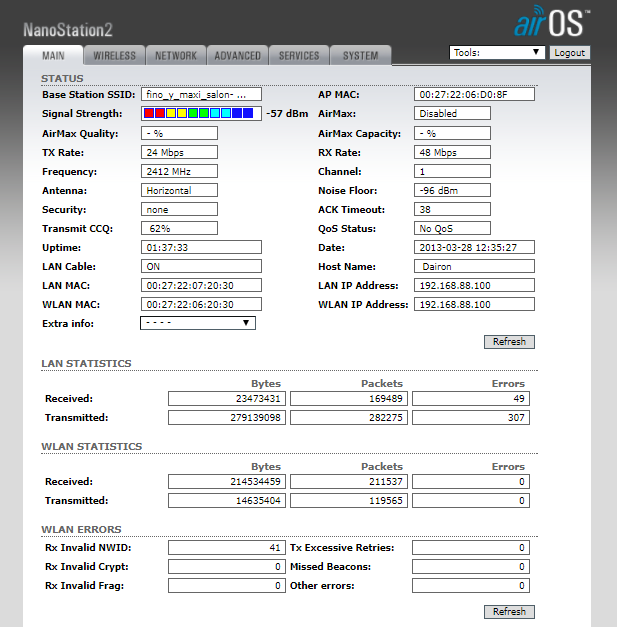Click the WLAN STATISTICS heading
The image size is (617, 627).
pyautogui.click(x=92, y=446)
